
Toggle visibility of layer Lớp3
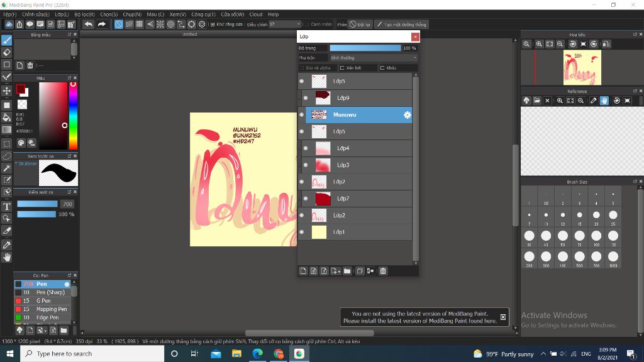coord(306,165)
